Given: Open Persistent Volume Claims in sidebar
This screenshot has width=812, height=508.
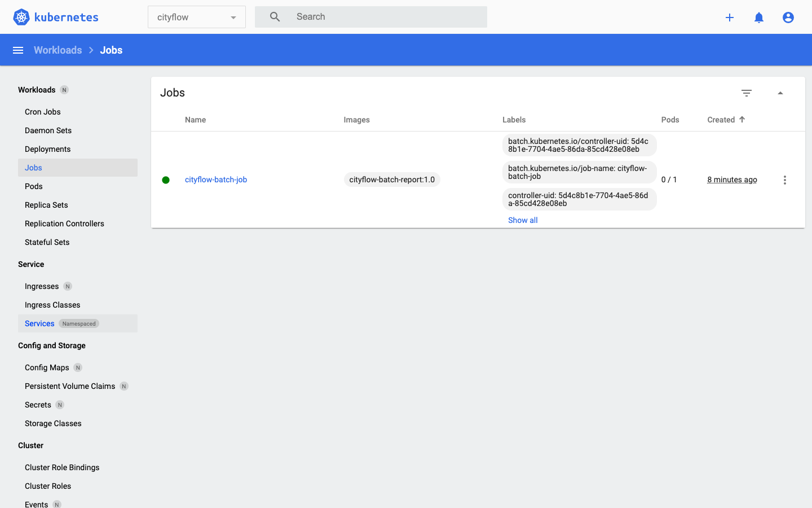Looking at the screenshot, I should 78,386.
